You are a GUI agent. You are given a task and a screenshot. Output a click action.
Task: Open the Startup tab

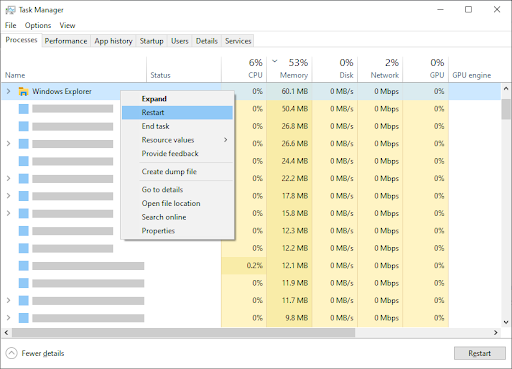click(x=151, y=41)
